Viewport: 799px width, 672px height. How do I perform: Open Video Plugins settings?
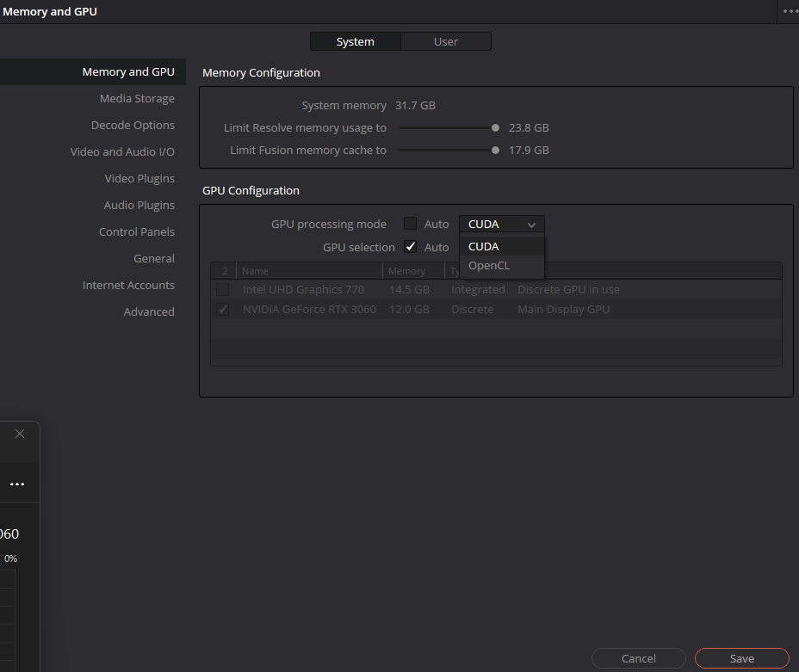tap(139, 178)
